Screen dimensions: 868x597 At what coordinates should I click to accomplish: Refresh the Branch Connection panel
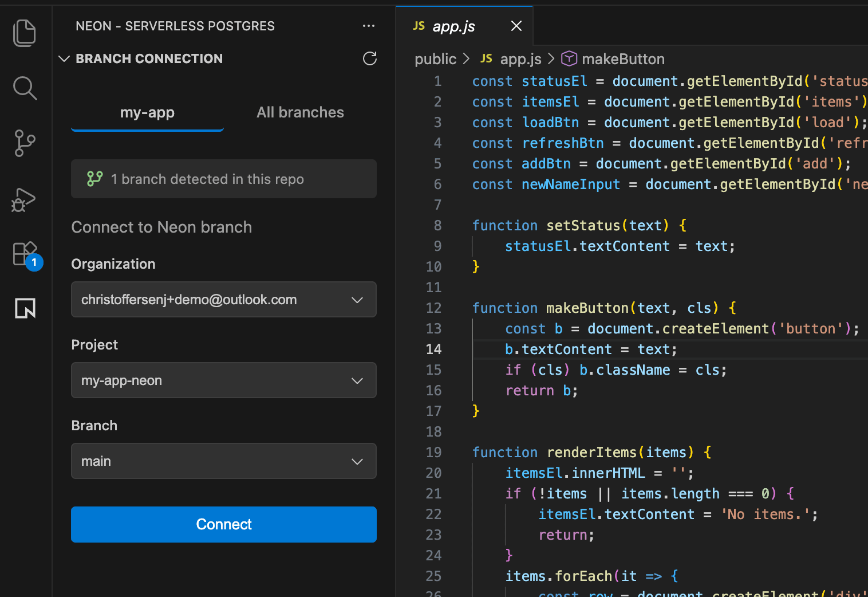click(370, 58)
